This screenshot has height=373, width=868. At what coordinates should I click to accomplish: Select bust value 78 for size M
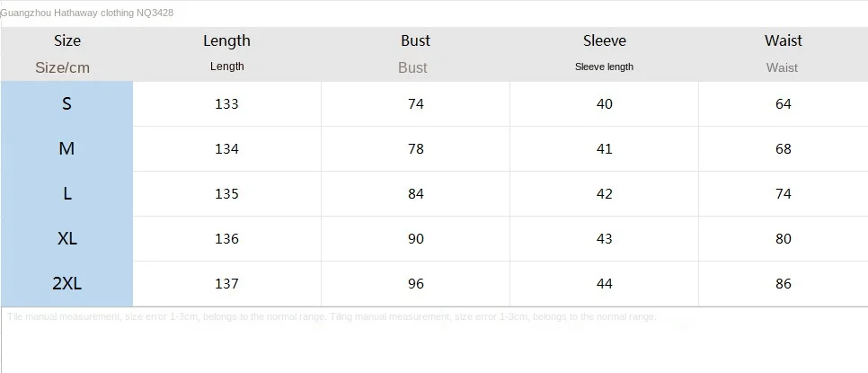point(416,149)
